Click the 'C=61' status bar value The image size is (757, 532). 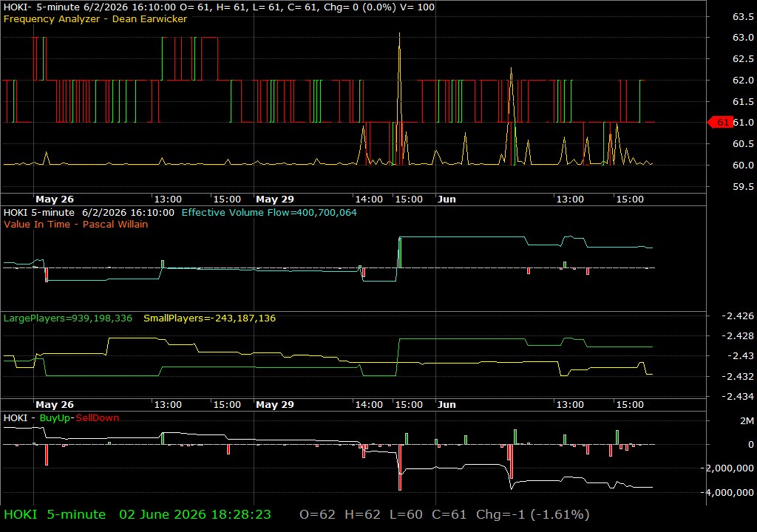(449, 514)
